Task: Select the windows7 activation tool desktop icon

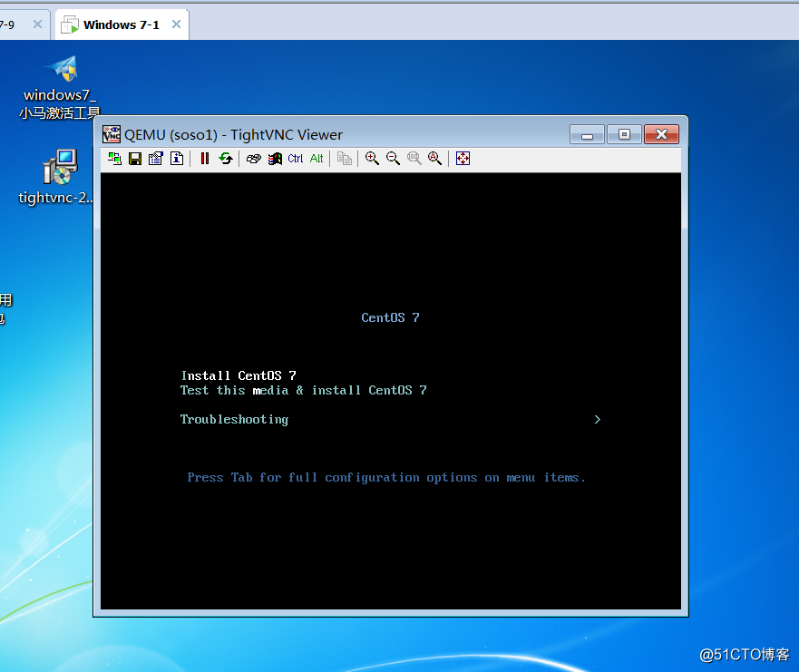Action: (x=60, y=87)
